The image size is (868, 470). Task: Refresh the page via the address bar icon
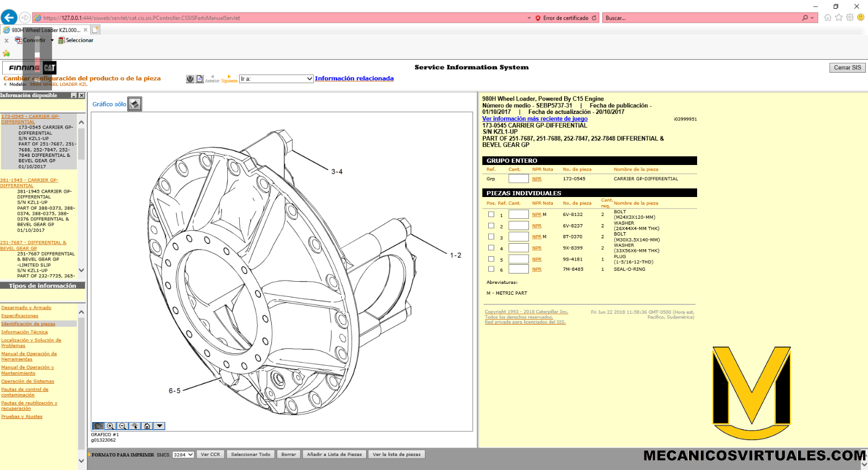point(594,18)
